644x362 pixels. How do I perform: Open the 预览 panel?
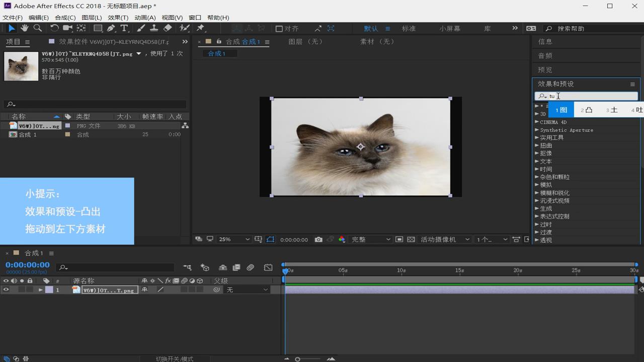(545, 70)
